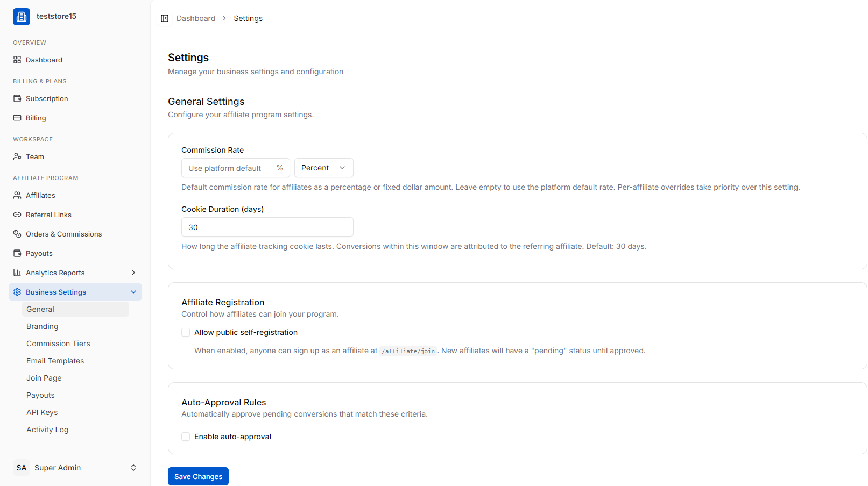Click the SA avatar badge
This screenshot has height=486, width=868.
[22, 468]
